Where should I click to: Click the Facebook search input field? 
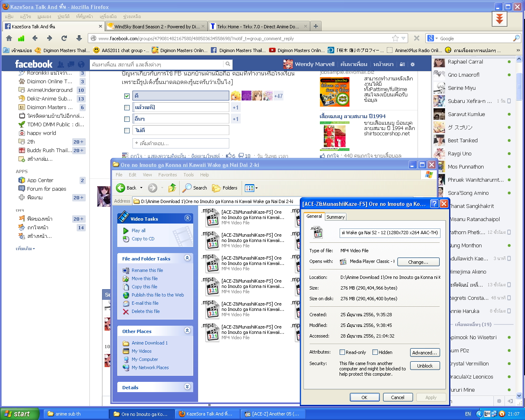[157, 64]
